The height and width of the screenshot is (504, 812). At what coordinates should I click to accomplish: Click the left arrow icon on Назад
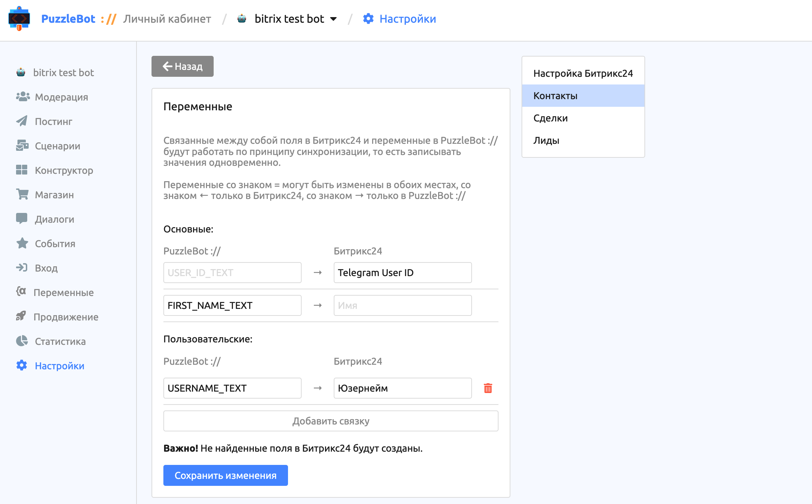(x=168, y=66)
